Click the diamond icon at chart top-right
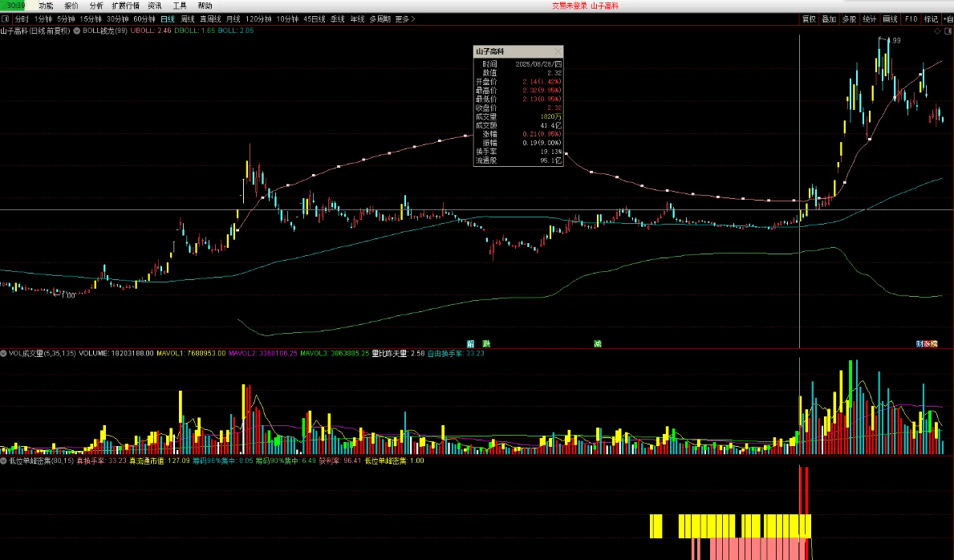 pyautogui.click(x=938, y=31)
